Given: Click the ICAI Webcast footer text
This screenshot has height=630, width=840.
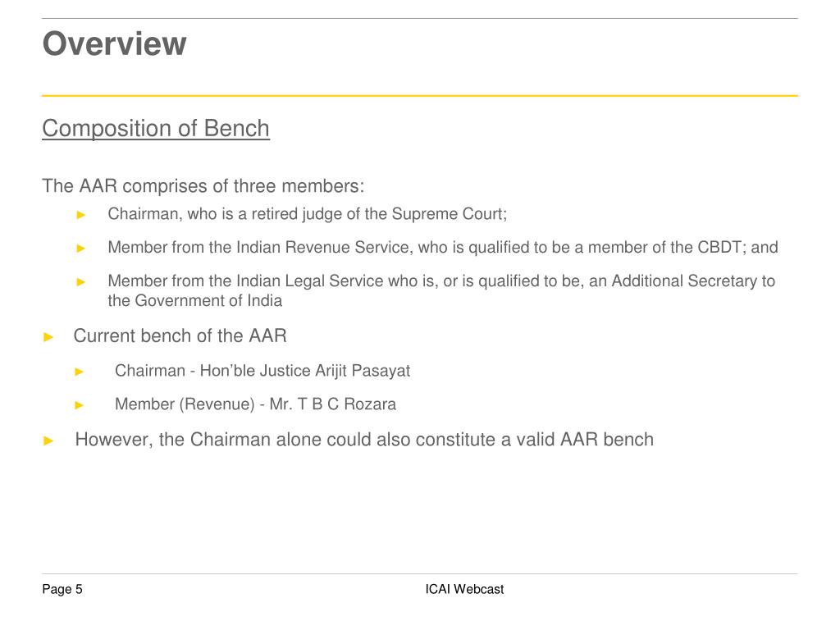Looking at the screenshot, I should point(464,589).
